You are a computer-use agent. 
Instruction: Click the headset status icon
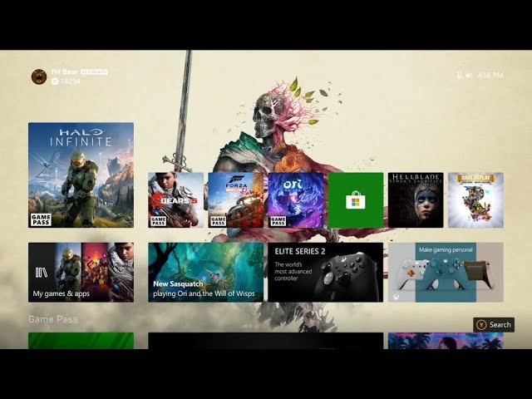pyautogui.click(x=460, y=76)
